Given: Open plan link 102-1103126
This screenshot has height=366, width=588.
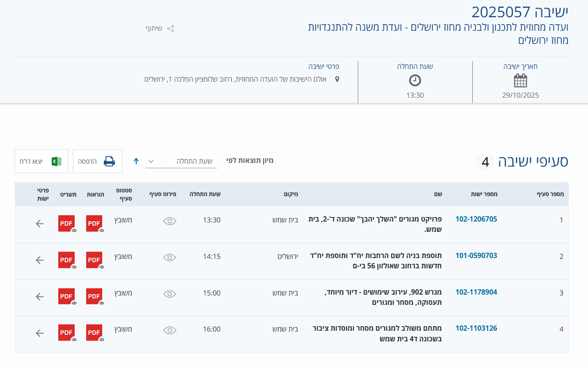Looking at the screenshot, I should click(x=476, y=328).
